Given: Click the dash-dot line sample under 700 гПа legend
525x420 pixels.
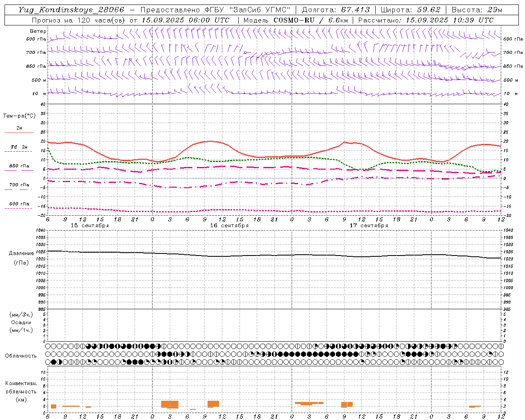Looking at the screenshot, I should tap(18, 189).
